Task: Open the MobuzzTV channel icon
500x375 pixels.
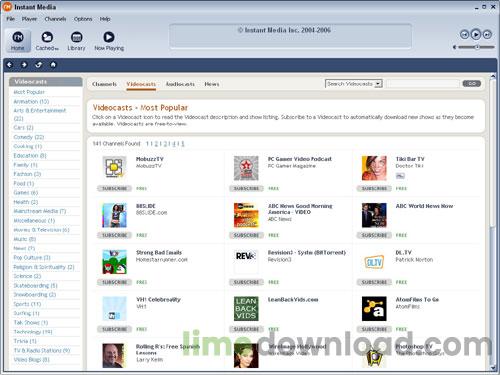Action: pos(114,168)
